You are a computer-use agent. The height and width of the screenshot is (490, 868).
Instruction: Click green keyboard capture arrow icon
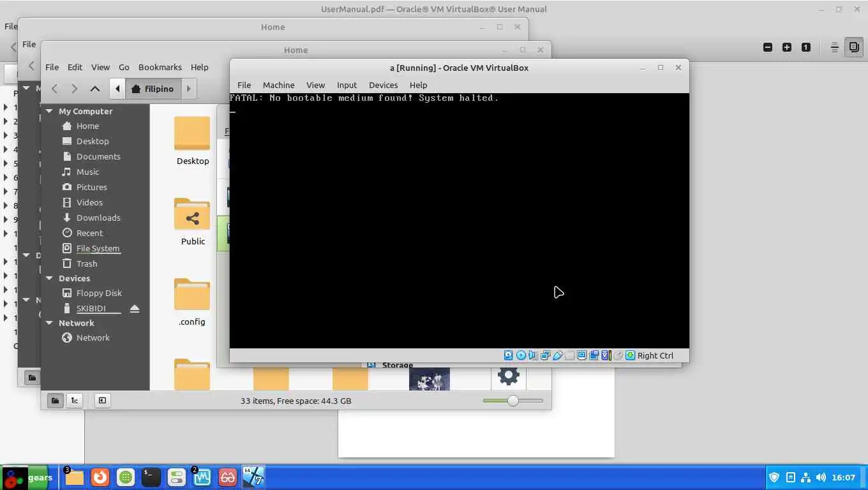pyautogui.click(x=630, y=355)
